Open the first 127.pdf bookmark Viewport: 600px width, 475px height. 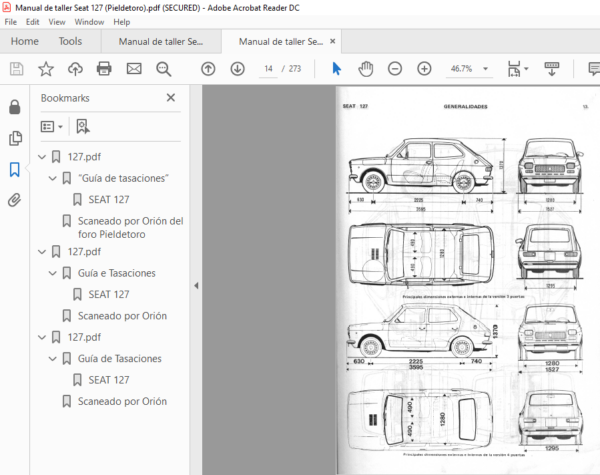(84, 157)
